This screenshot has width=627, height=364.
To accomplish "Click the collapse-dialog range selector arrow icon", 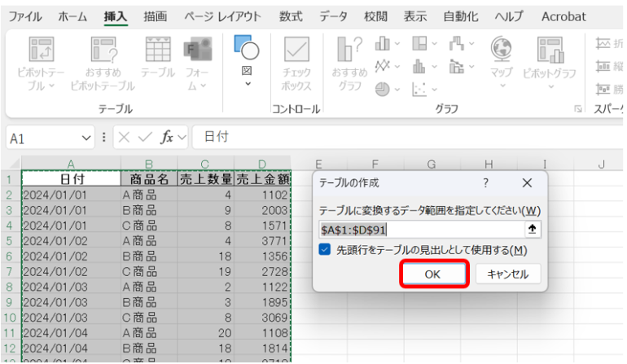I will click(x=533, y=229).
